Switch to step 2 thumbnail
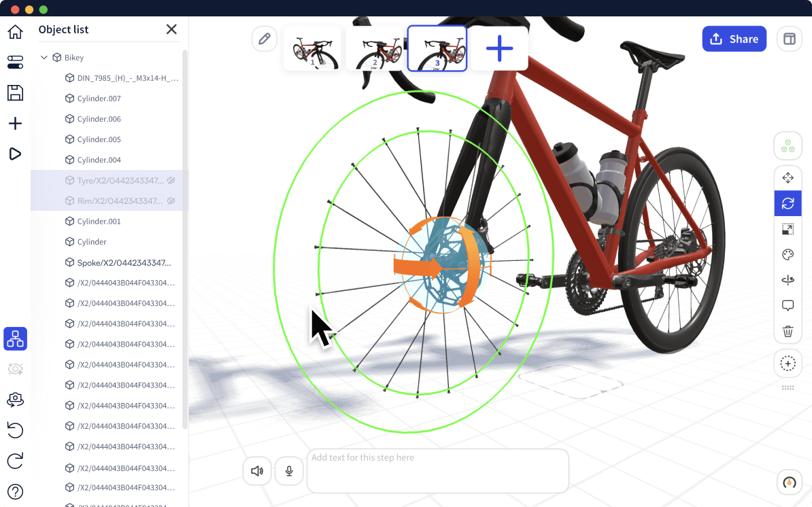The image size is (812, 507). point(375,48)
